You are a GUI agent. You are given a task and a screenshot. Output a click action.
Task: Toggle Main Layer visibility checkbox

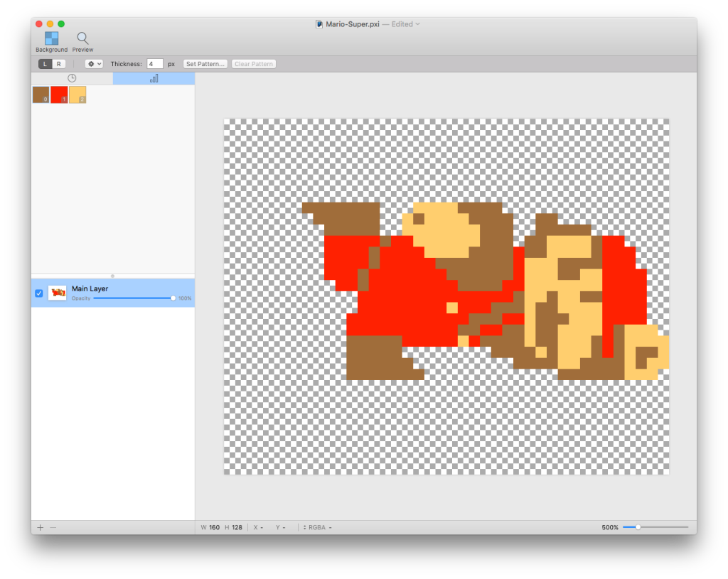tap(39, 293)
